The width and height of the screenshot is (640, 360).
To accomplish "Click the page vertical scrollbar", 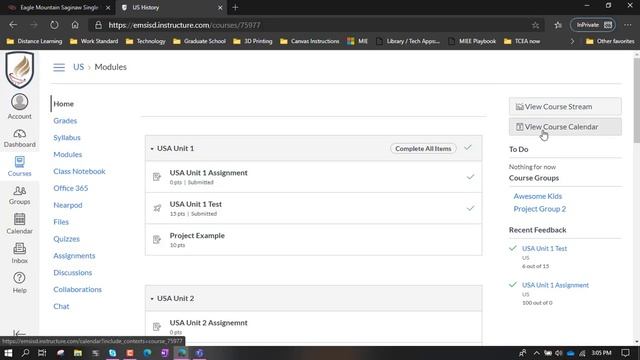I will (x=636, y=100).
